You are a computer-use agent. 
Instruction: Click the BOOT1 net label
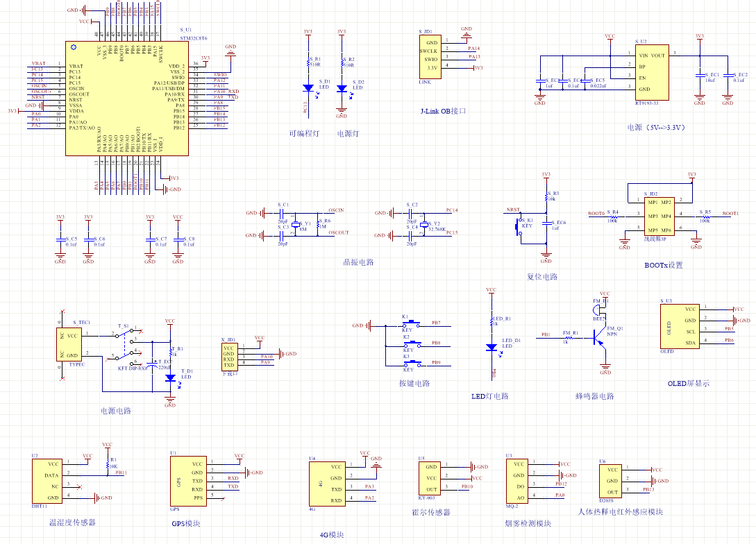(730, 213)
